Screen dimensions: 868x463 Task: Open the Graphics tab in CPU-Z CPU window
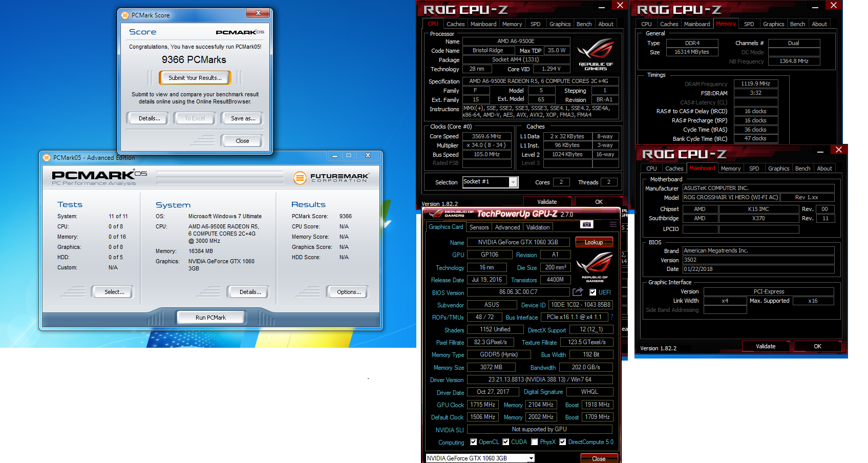pyautogui.click(x=560, y=24)
